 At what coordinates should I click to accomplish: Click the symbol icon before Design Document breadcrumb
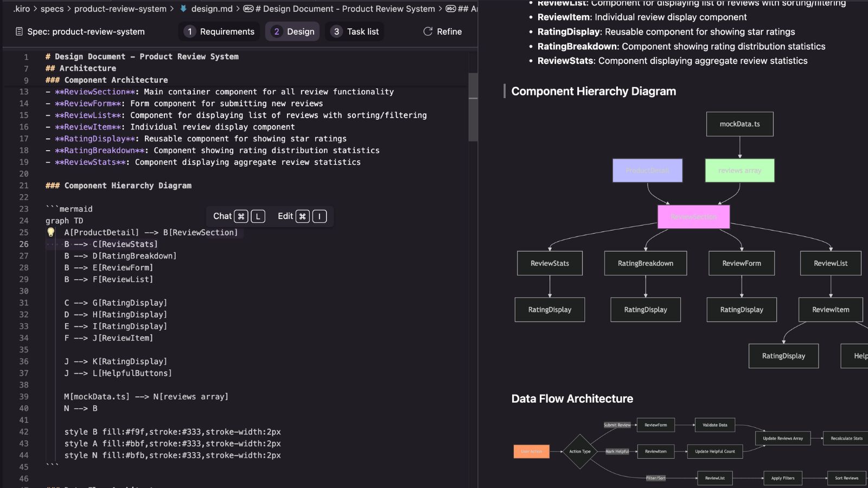point(248,9)
